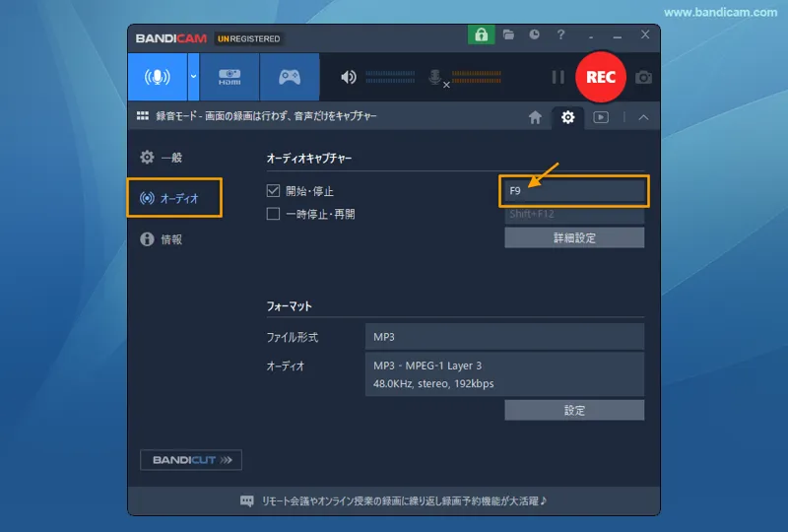Go to the Home tab
Screen dimensions: 788x532
pos(535,117)
